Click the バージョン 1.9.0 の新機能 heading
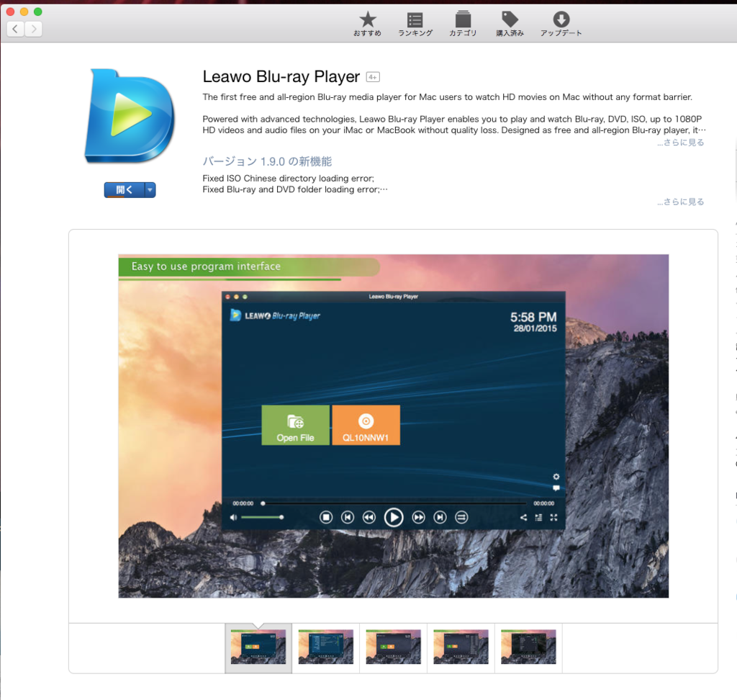This screenshot has height=700, width=737. click(x=267, y=161)
